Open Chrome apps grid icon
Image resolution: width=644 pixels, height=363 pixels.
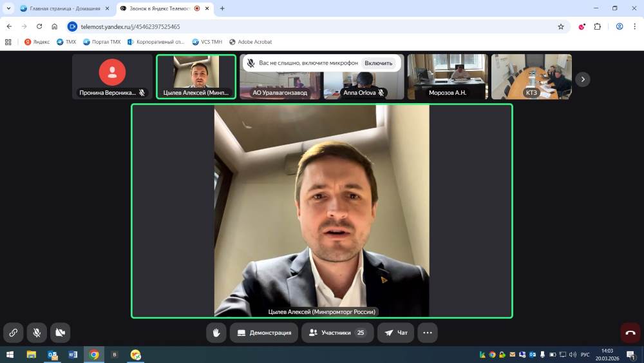[x=8, y=42]
